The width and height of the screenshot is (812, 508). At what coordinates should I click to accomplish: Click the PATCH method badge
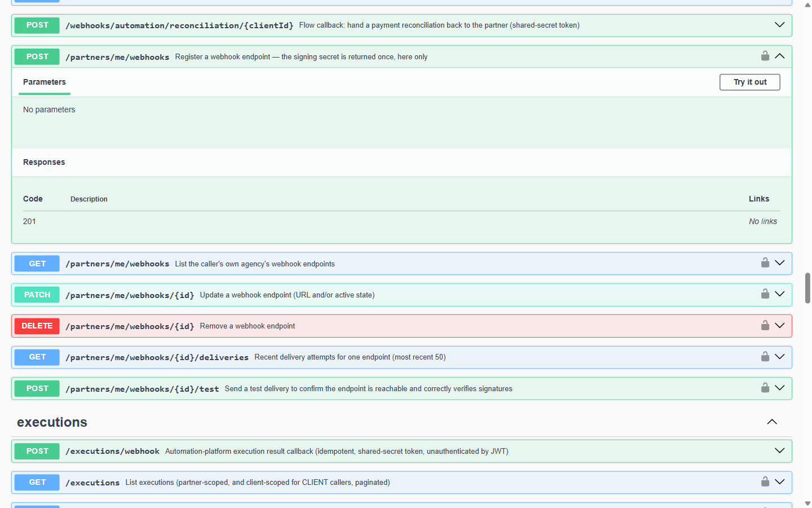pos(37,295)
